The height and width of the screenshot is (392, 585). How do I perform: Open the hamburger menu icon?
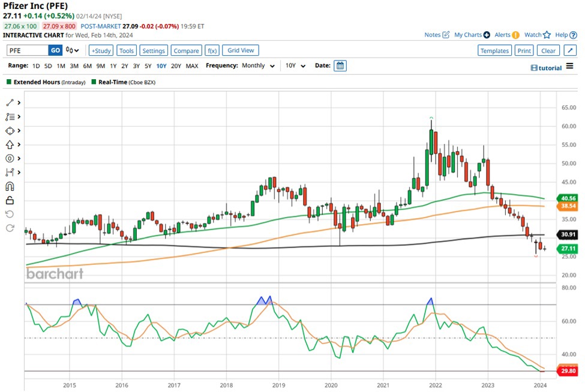(569, 66)
